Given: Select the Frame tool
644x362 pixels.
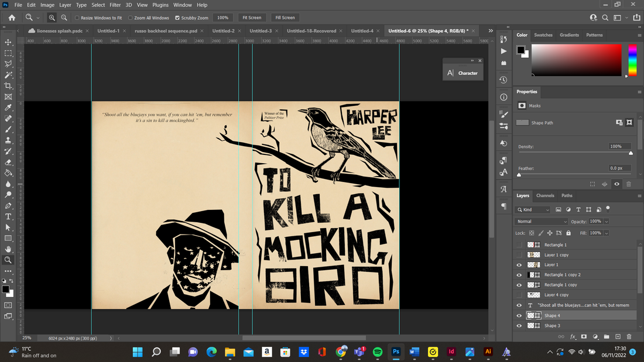Looking at the screenshot, I should (8, 97).
